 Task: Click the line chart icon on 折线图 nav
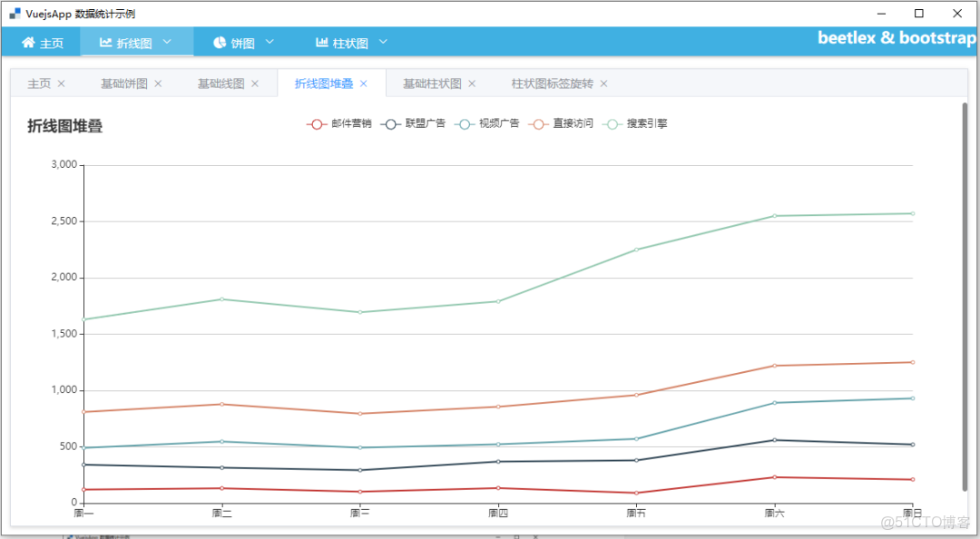105,42
